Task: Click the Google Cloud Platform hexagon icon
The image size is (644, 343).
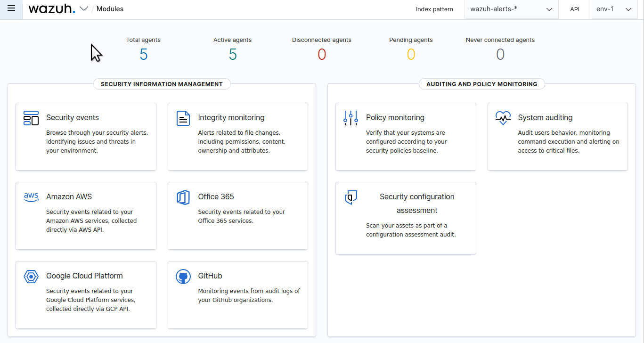Action: (31, 277)
